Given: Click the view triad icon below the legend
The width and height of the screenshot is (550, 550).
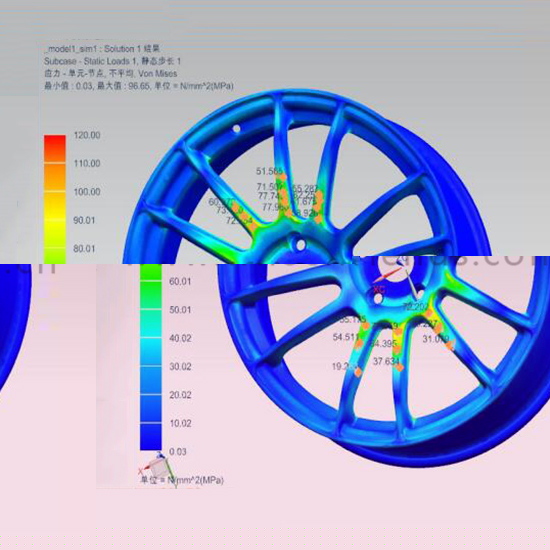Looking at the screenshot, I should [157, 468].
